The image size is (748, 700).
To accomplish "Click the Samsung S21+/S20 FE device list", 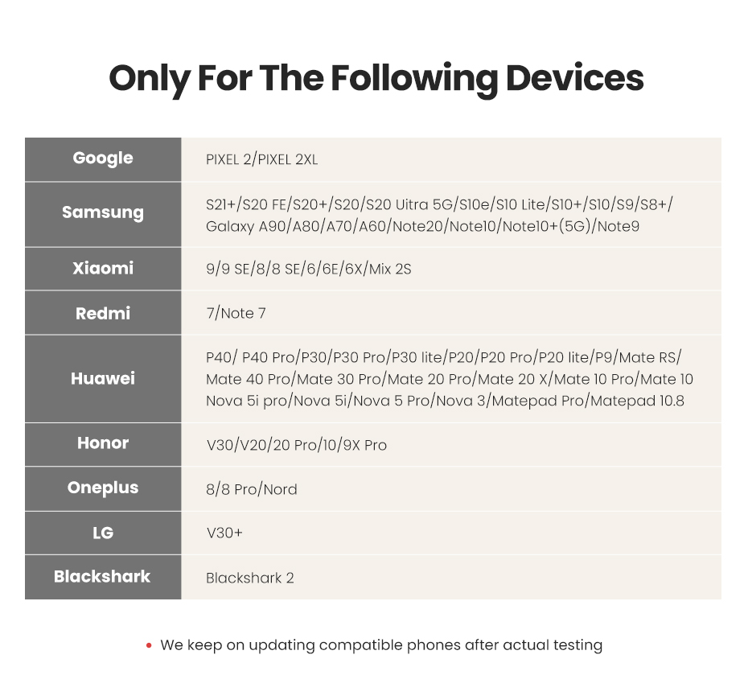I will [439, 216].
